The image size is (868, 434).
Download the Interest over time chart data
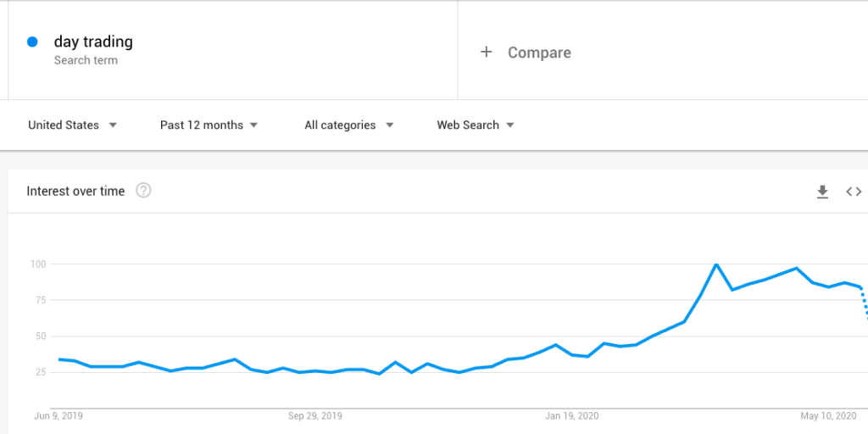click(x=822, y=192)
